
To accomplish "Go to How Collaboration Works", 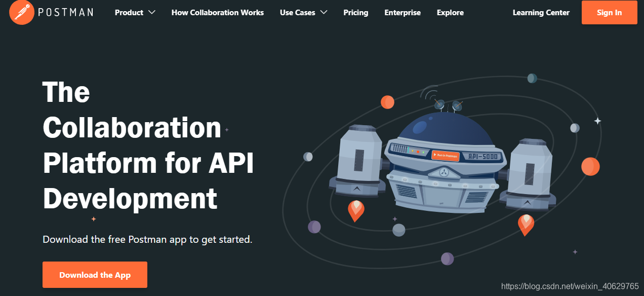I will [218, 12].
